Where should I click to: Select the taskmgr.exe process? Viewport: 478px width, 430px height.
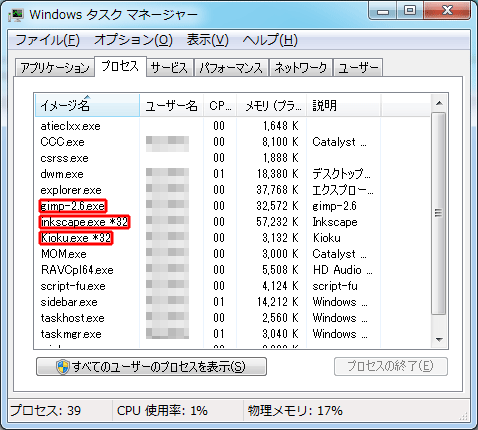click(x=71, y=334)
